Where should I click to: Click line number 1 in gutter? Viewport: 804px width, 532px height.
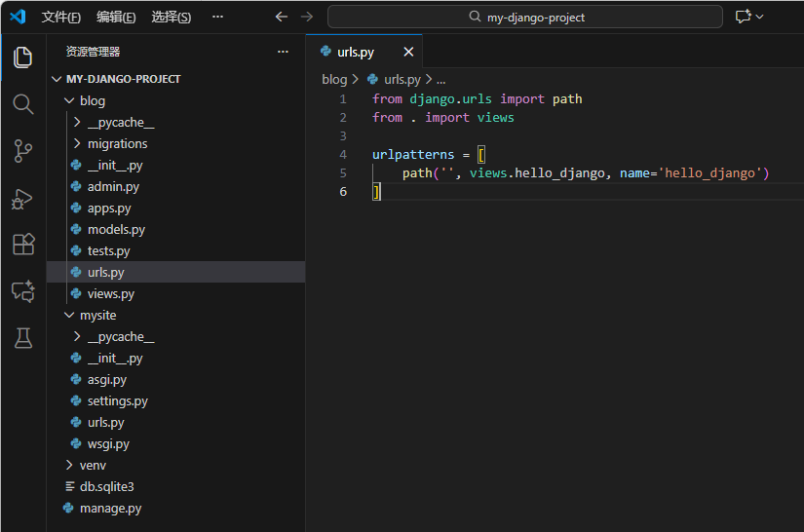(343, 99)
